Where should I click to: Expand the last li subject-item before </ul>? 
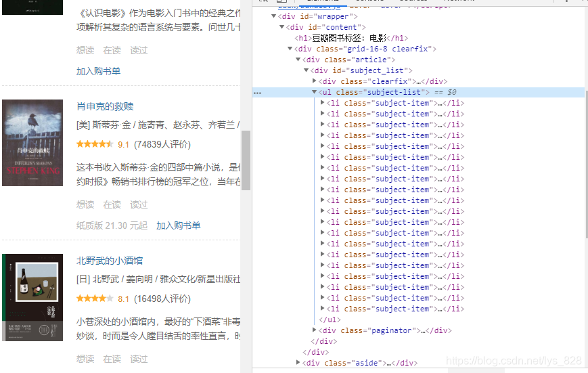[x=323, y=309]
